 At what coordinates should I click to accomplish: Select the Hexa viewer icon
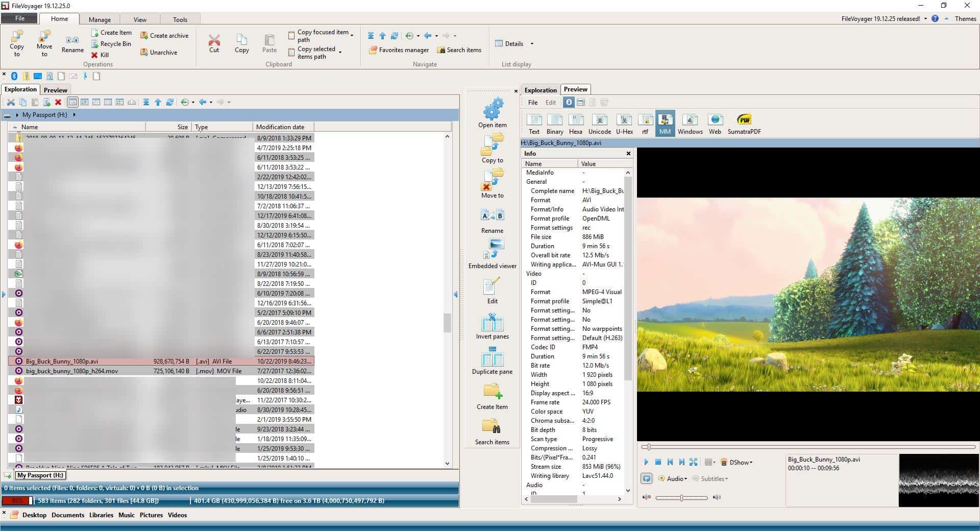[x=576, y=124]
